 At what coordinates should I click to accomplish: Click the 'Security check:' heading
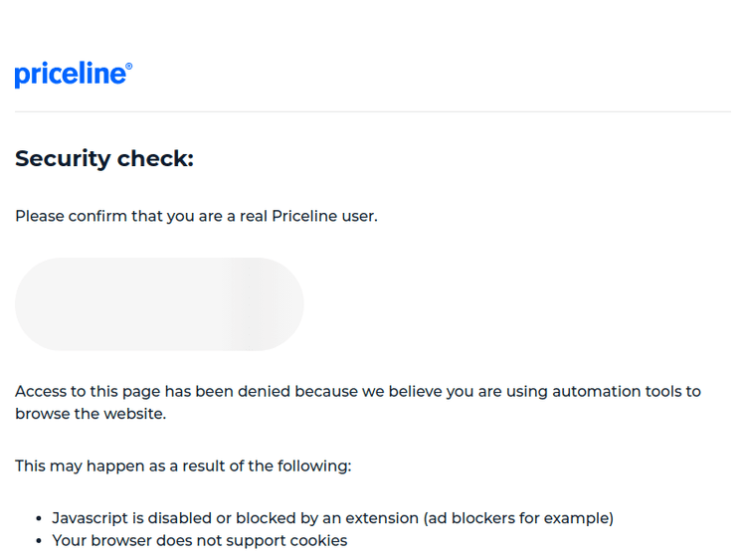pos(104,158)
